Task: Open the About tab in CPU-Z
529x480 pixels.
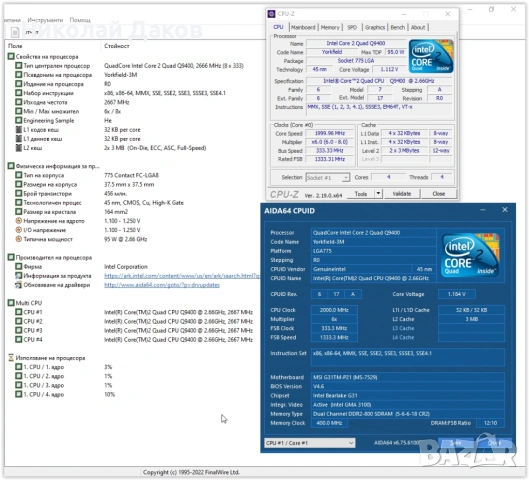Action: point(418,27)
